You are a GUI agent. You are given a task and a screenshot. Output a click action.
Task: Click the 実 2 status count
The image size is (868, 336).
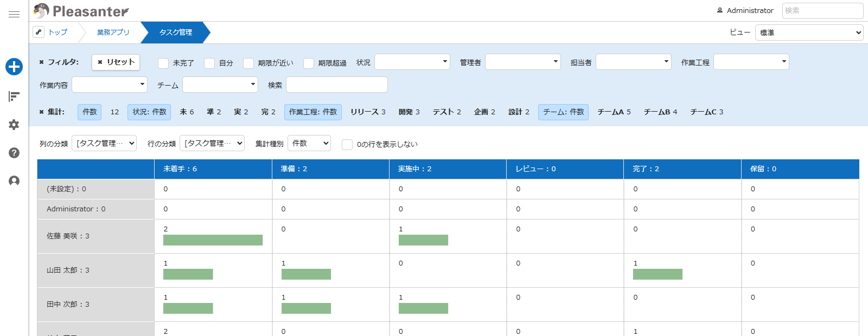[241, 112]
